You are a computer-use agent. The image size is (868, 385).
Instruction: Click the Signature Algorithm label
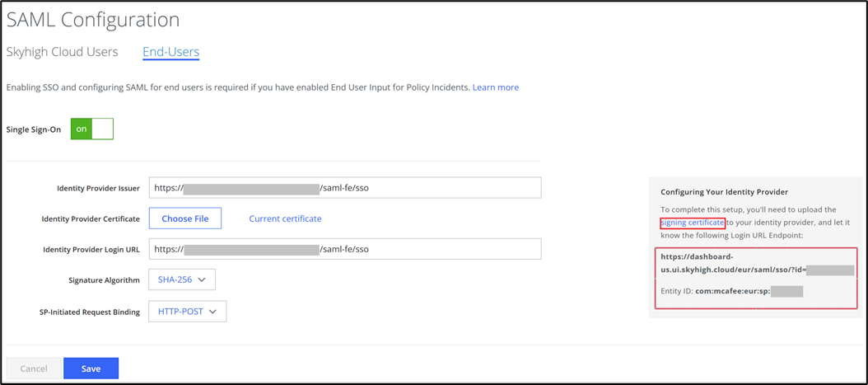pos(104,280)
